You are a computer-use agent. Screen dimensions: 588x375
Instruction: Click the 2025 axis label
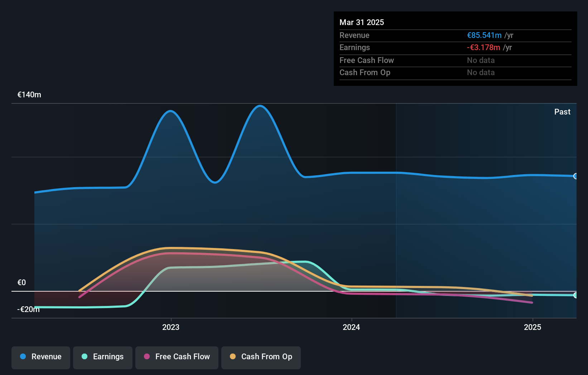pyautogui.click(x=532, y=327)
